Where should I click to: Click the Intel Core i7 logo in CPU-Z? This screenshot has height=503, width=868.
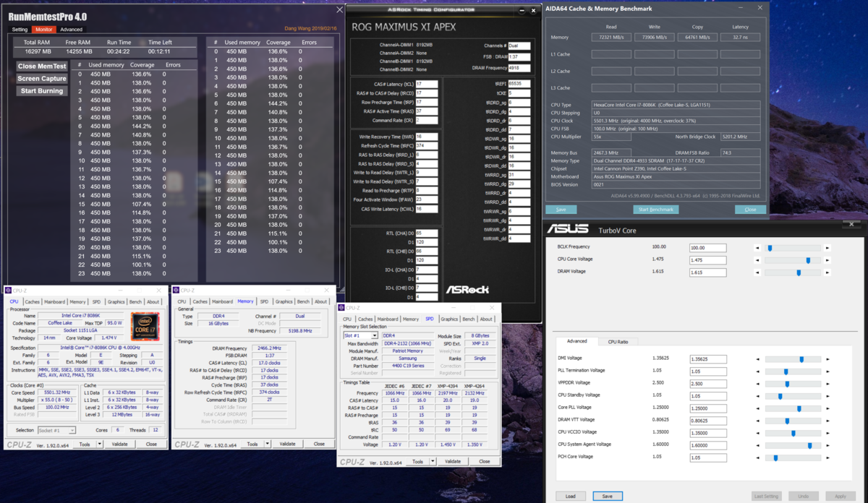pyautogui.click(x=145, y=327)
